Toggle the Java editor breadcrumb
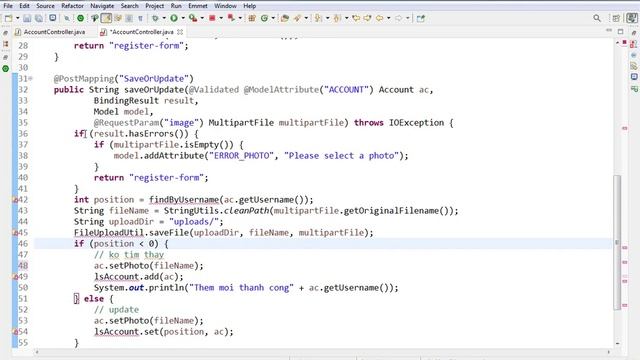Image resolution: width=640 pixels, height=360 pixels. pyautogui.click(x=95, y=18)
